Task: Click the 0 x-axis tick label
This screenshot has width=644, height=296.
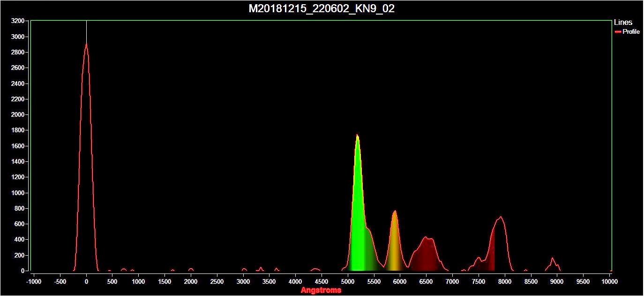Action: tap(86, 281)
